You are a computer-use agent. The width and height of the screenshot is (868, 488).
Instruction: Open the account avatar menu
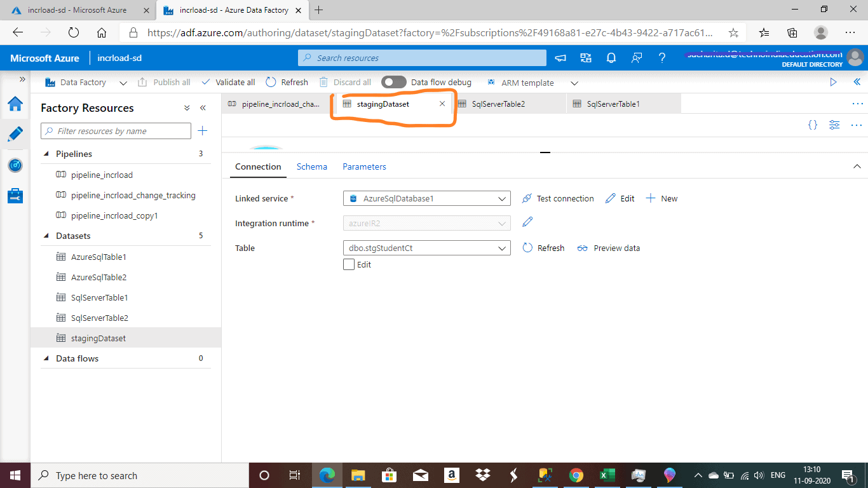tap(855, 58)
